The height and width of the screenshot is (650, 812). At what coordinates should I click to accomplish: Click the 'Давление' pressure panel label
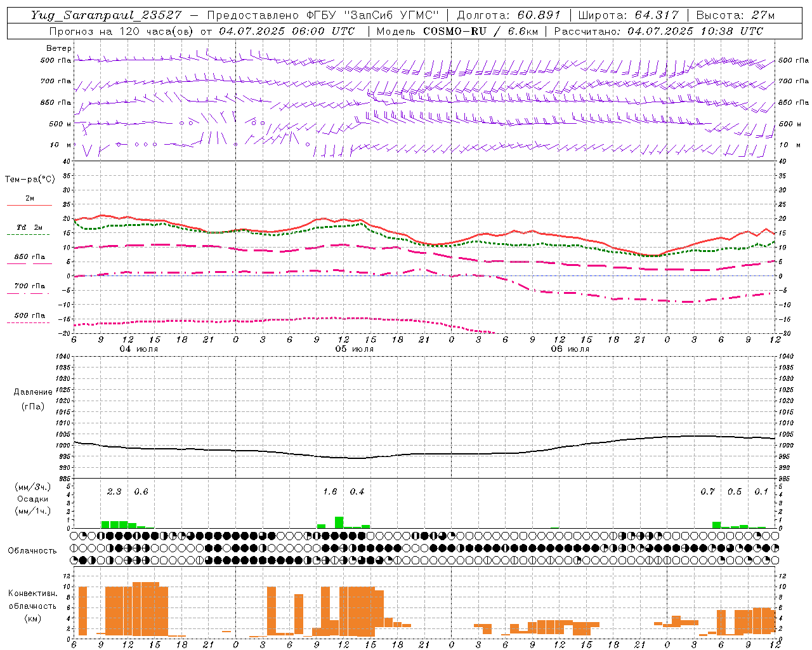[x=33, y=392]
